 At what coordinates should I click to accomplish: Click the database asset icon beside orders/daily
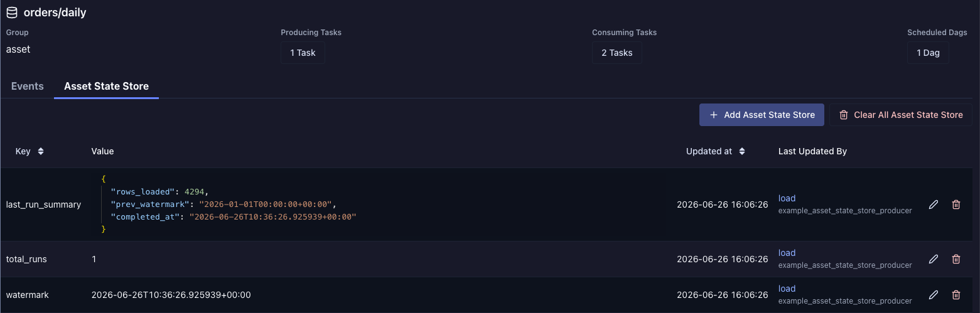[x=11, y=13]
